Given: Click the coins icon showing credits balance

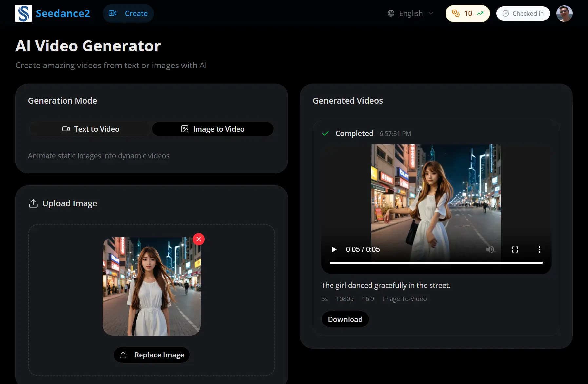Looking at the screenshot, I should coord(456,13).
